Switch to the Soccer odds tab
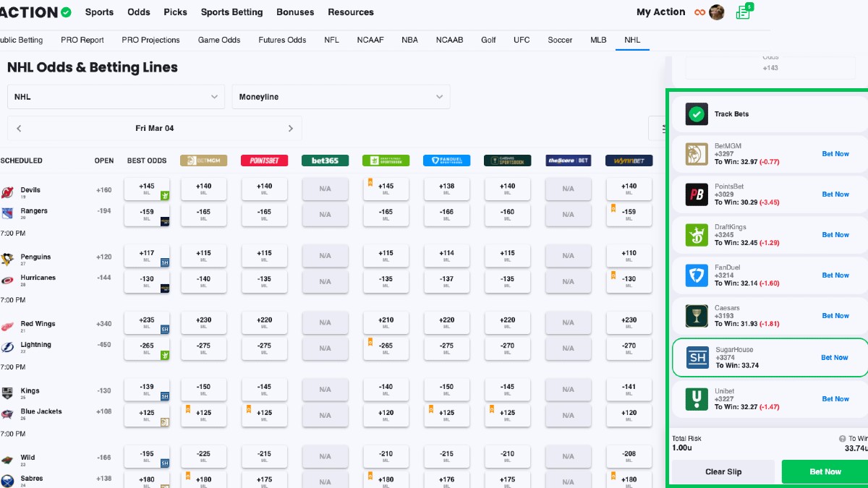Screen dimensions: 868x488 pyautogui.click(x=560, y=40)
